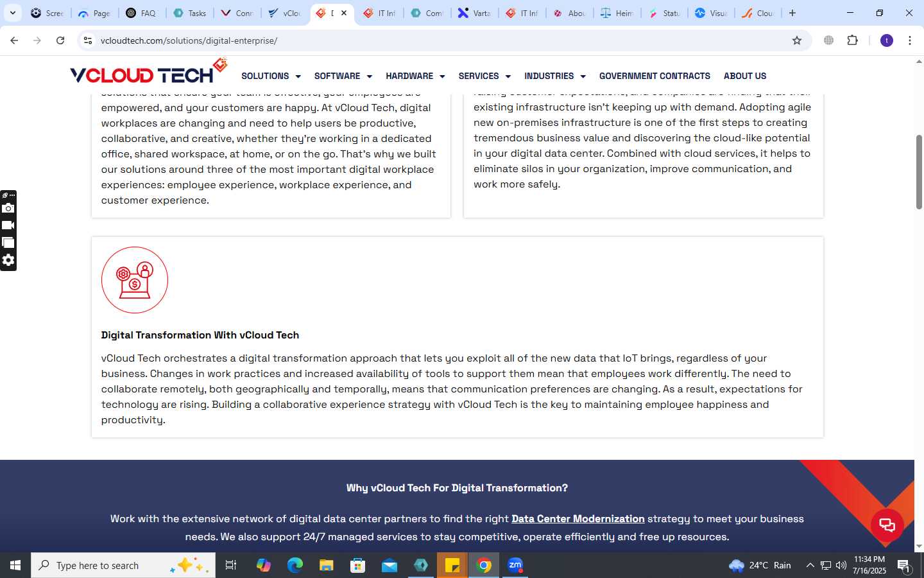
Task: Show hidden system tray icons
Action: tap(810, 565)
